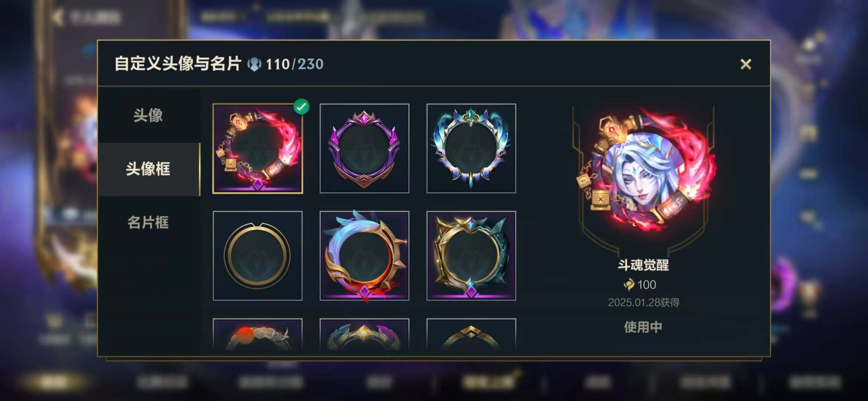Screen dimensions: 868x401
Task: Choose the purple crystal avatar frame
Action: [x=364, y=149]
